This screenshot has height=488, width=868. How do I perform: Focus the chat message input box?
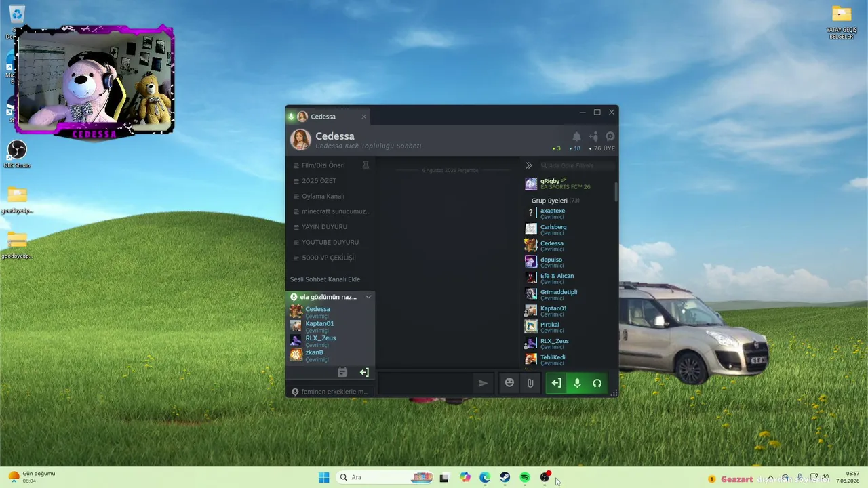pos(425,383)
